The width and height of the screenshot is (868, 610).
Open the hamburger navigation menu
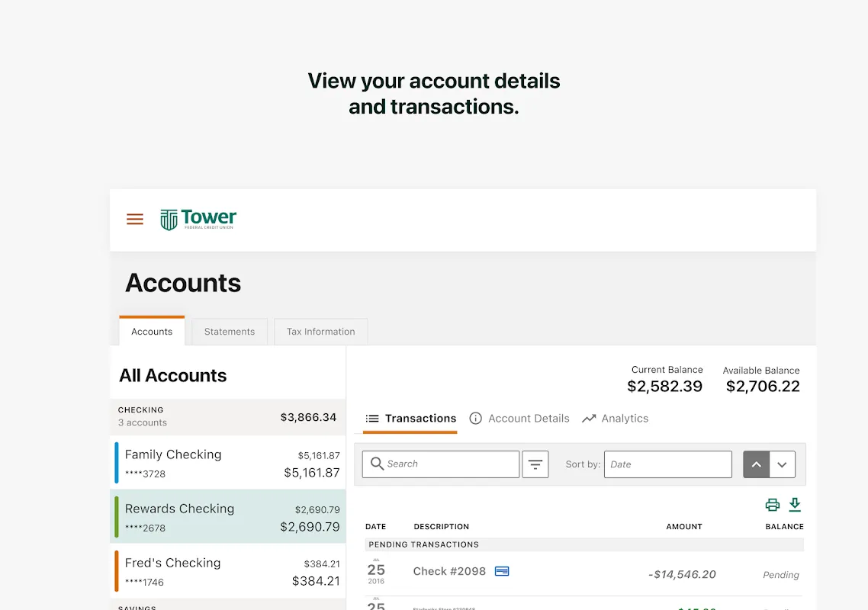click(x=135, y=220)
